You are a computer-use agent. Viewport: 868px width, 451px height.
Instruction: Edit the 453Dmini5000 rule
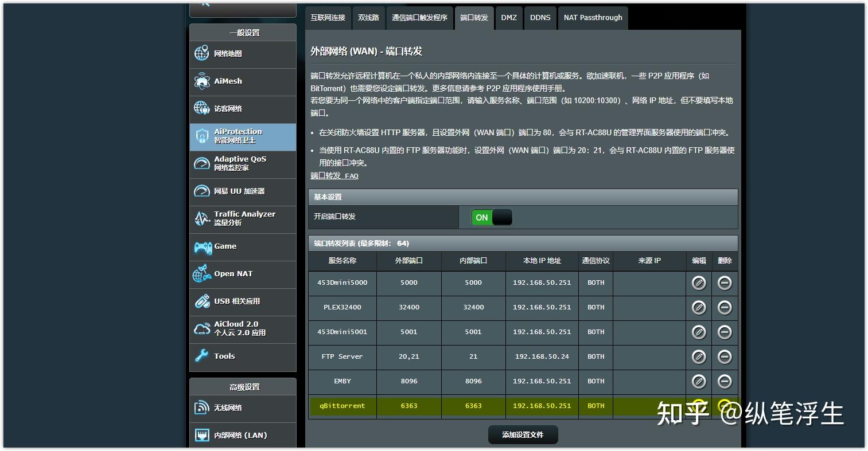tap(699, 283)
